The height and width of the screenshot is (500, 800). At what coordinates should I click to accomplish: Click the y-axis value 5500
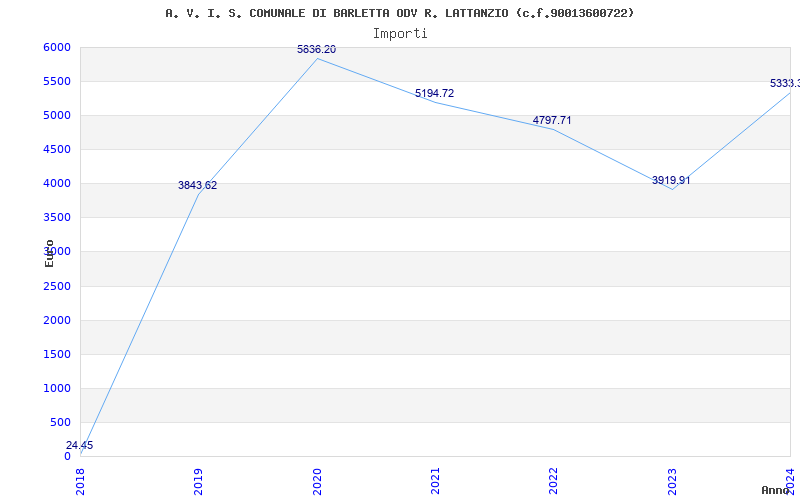(57, 82)
